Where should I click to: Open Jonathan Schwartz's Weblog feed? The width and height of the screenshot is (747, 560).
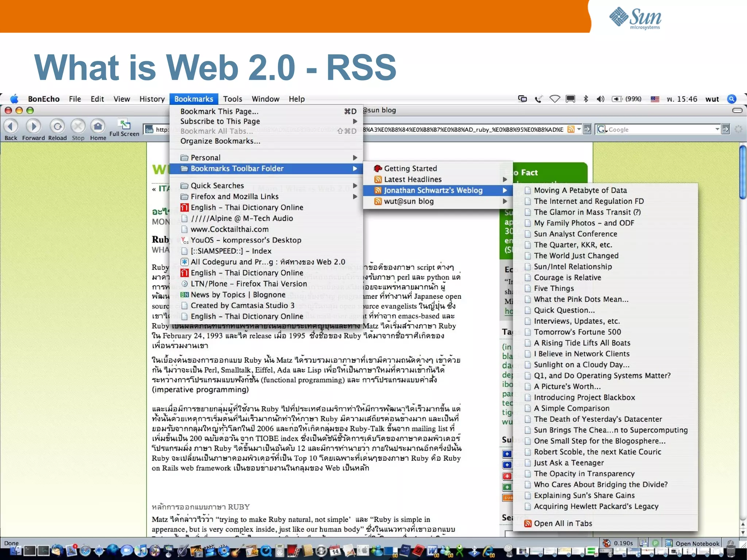pos(438,190)
